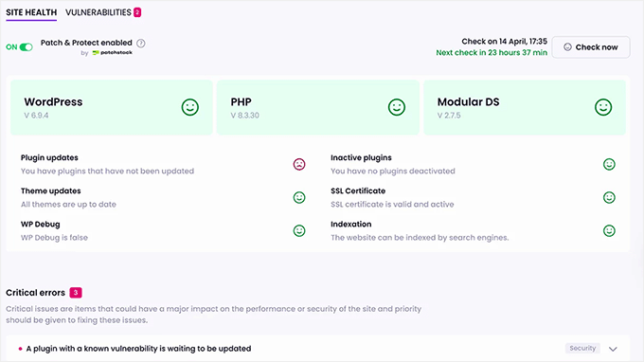
Task: Click the PHP card smiley status icon
Action: click(397, 107)
